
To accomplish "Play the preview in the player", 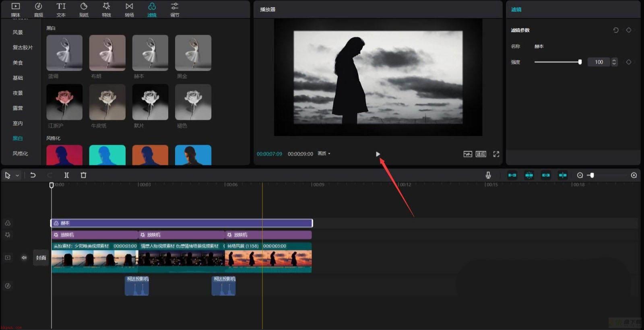I will tap(378, 154).
